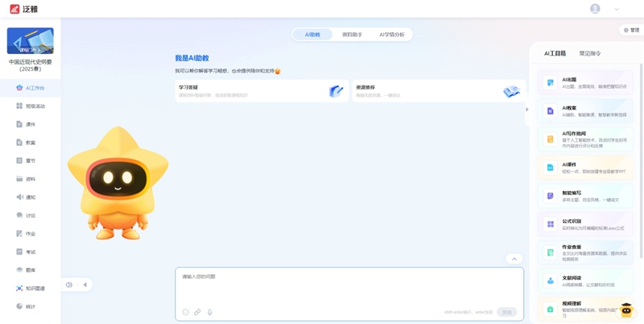Switch to the 常见指令 tab
Screen dimensions: 644x324
[x=590, y=53]
